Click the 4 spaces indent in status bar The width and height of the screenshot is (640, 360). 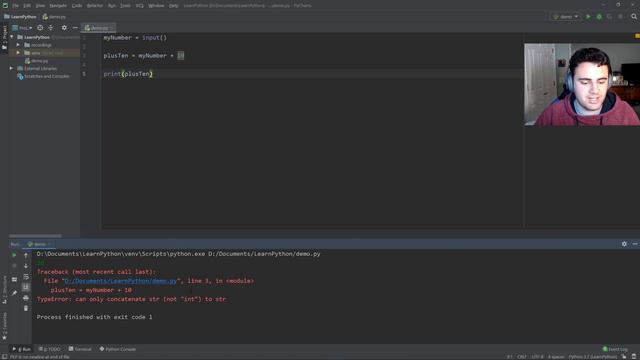click(556, 357)
